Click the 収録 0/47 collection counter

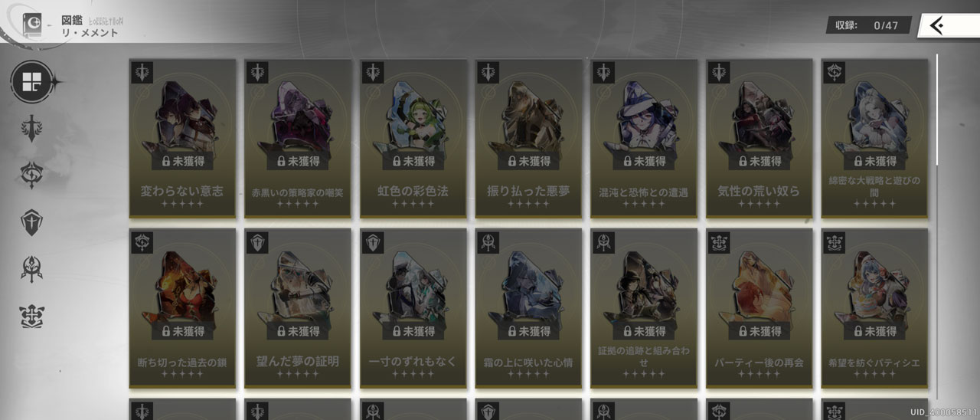[868, 25]
